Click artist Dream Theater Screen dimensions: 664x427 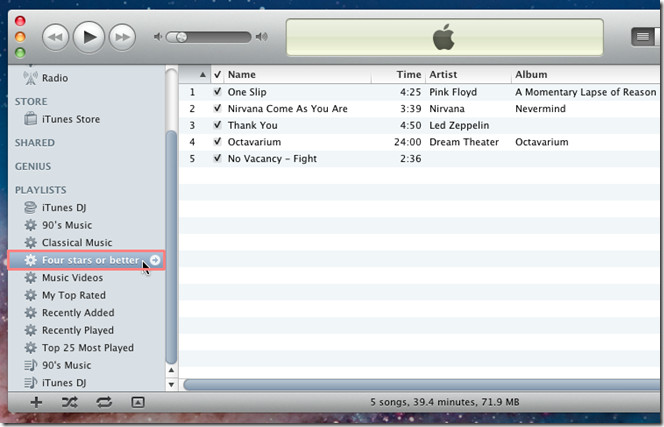464,142
